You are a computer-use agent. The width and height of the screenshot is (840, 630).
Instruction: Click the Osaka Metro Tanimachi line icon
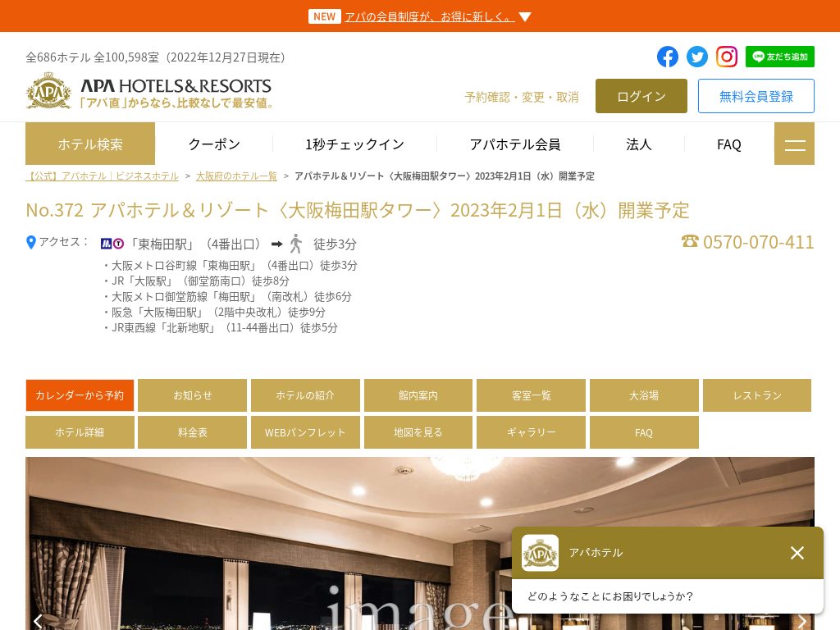point(118,244)
